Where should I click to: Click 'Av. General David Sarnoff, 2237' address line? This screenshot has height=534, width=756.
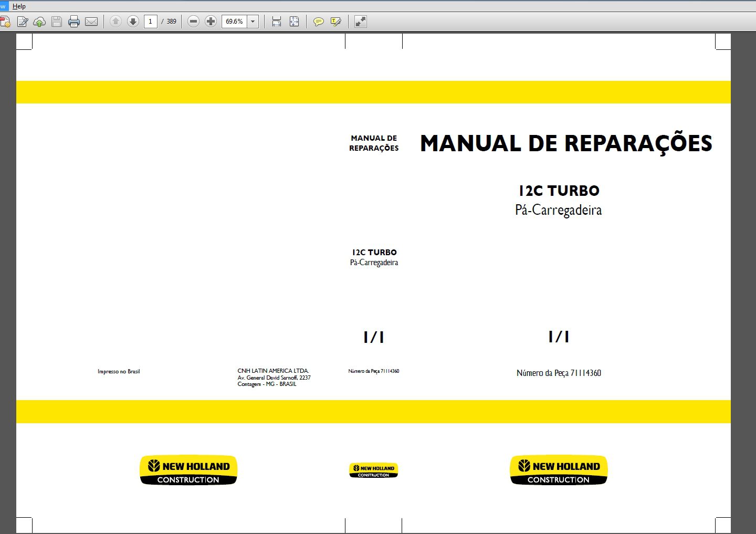(274, 378)
